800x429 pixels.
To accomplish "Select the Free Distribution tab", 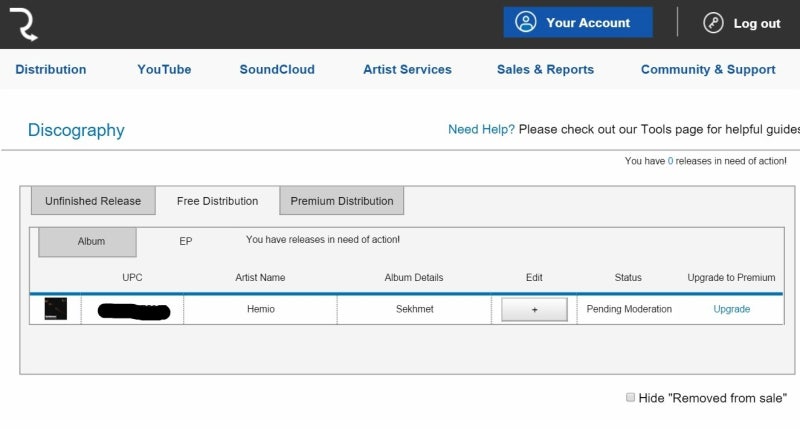I will click(x=217, y=201).
